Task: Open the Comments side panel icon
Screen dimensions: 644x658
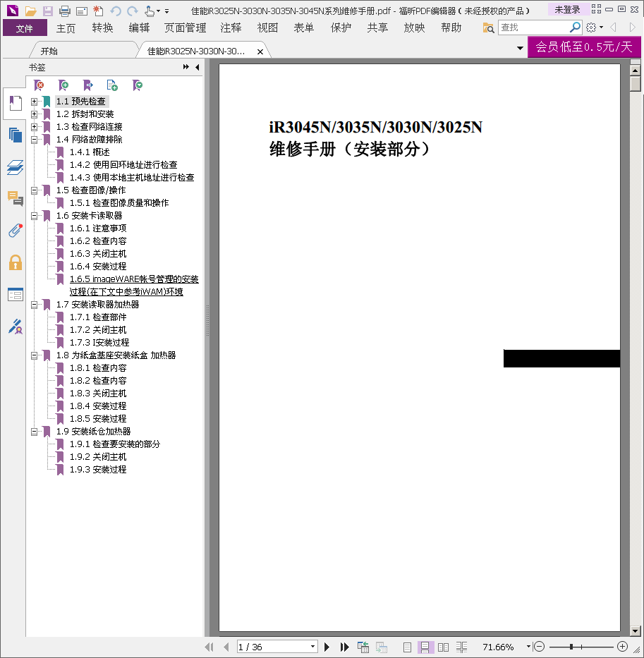Action: tap(15, 198)
